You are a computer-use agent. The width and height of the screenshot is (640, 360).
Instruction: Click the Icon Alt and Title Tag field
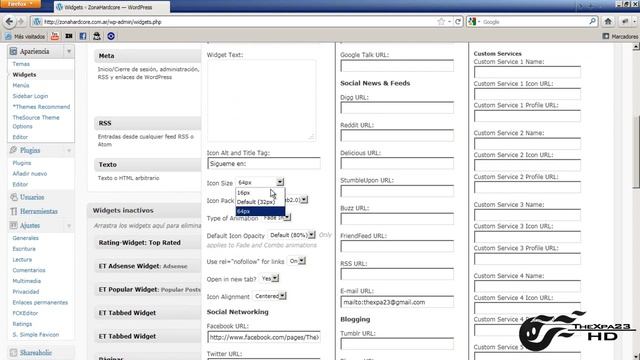coord(264,163)
